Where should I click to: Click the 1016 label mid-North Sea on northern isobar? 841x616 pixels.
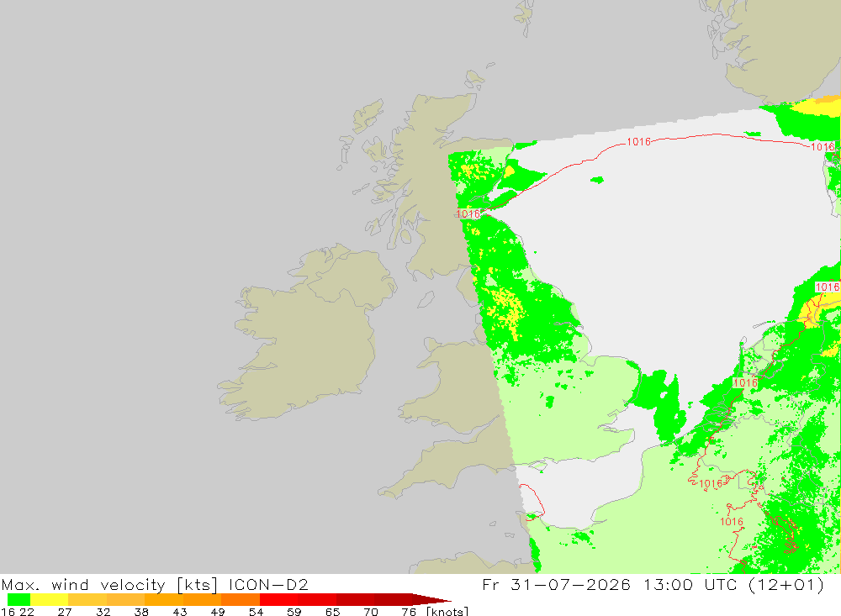click(x=638, y=141)
